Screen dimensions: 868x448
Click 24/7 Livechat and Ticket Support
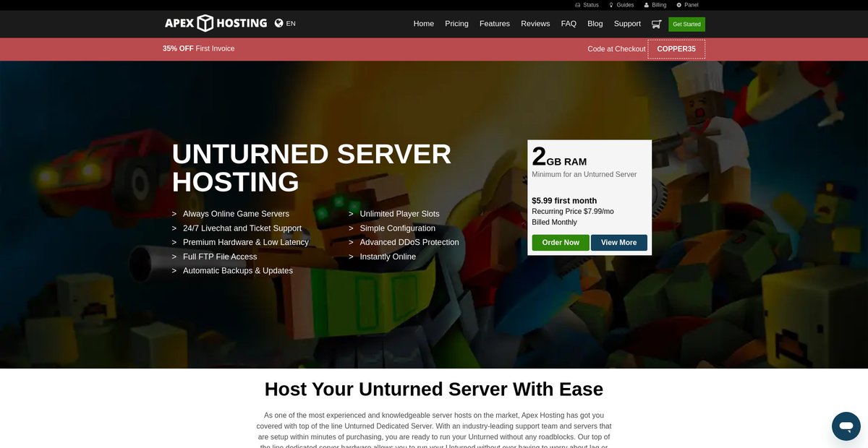(x=242, y=228)
